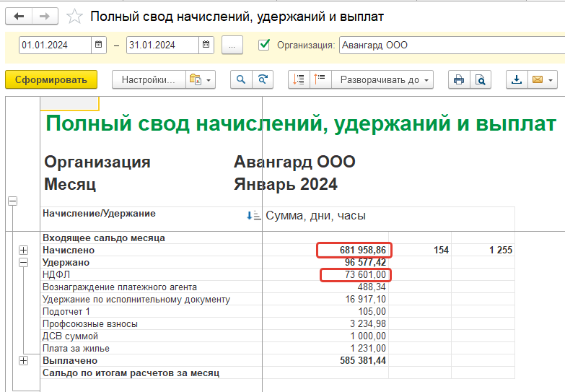Select the hours value 1 255
The image size is (565, 392).
tap(501, 250)
